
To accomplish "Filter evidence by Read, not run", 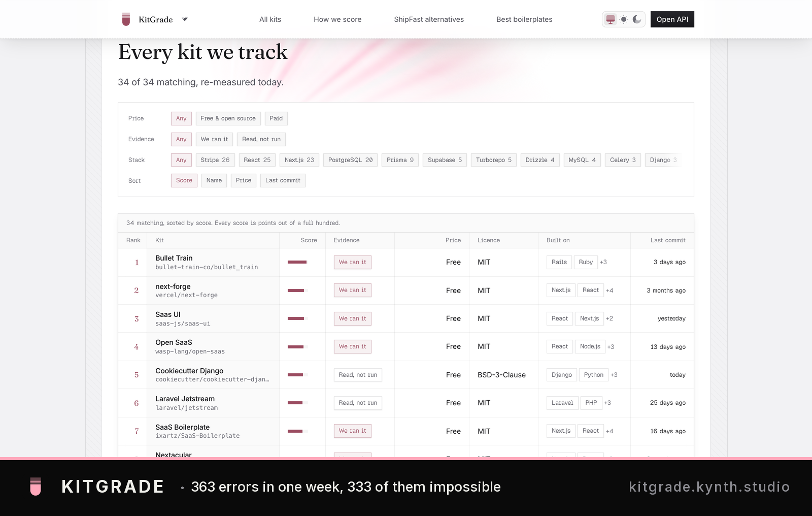I will point(261,139).
